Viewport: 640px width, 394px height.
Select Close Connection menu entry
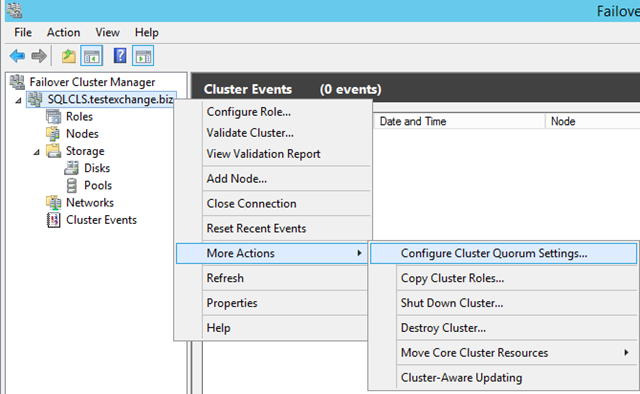click(273, 203)
